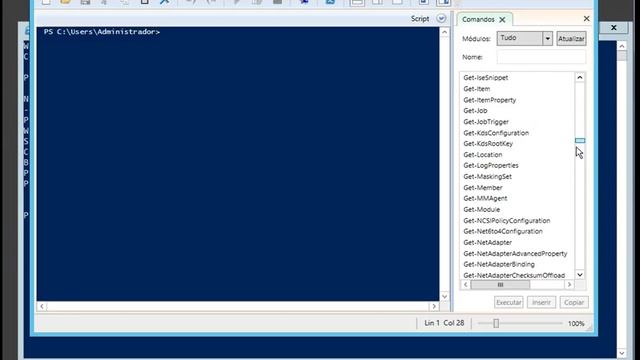The width and height of the screenshot is (640, 360).
Task: Select Get-ItemProperty in the list
Action: [489, 100]
